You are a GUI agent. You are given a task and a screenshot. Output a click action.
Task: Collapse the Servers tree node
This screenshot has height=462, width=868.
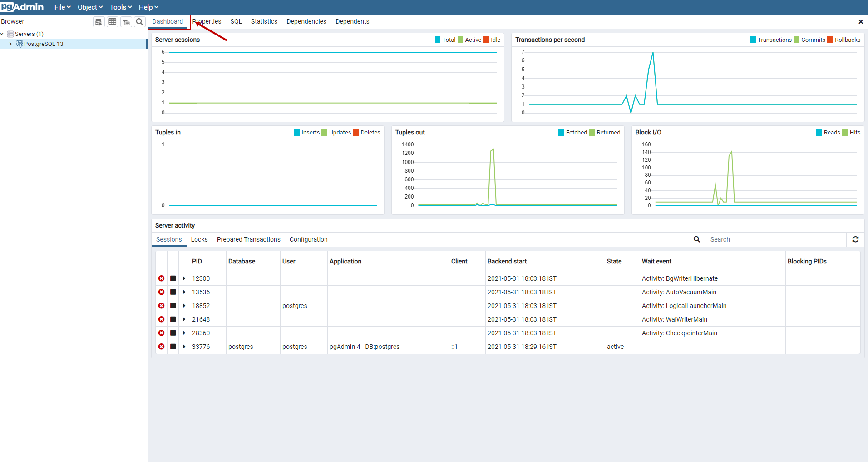pyautogui.click(x=3, y=34)
